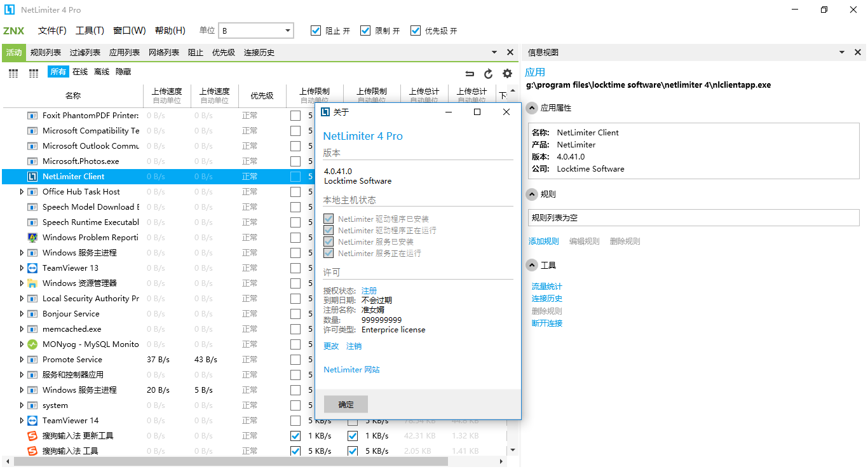Click the 确定 button in About dialog

pos(346,405)
